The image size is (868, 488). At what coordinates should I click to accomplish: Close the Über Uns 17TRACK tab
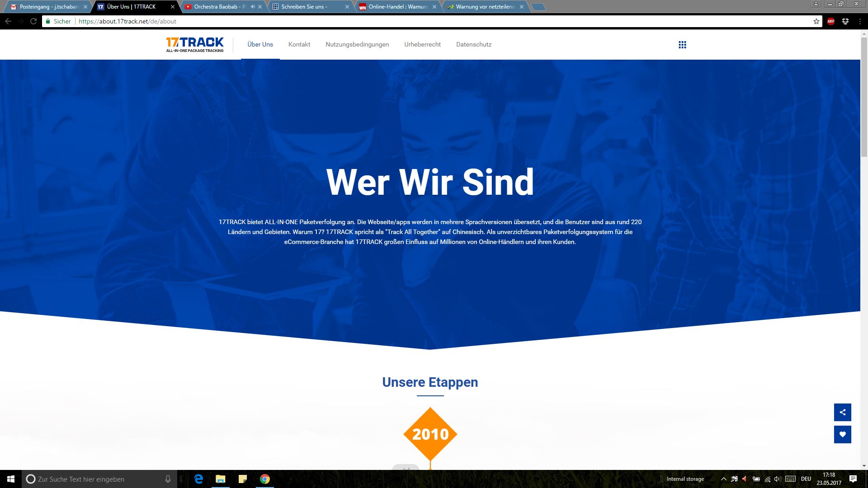[x=172, y=7]
